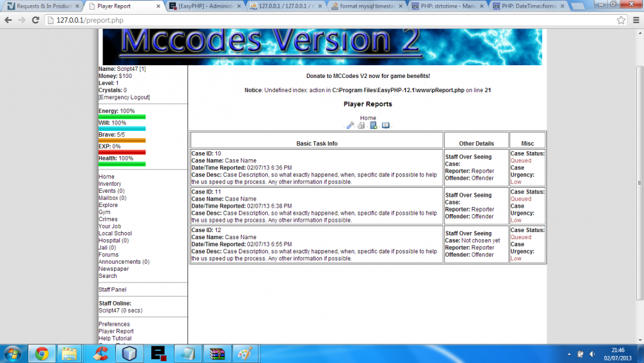Go to Gym from the sidebar
The height and width of the screenshot is (363, 644).
click(x=104, y=212)
